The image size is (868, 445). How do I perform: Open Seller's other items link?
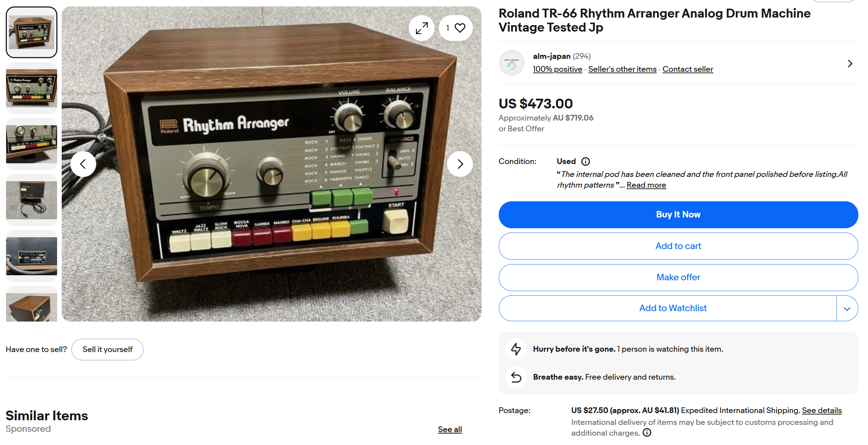[622, 69]
